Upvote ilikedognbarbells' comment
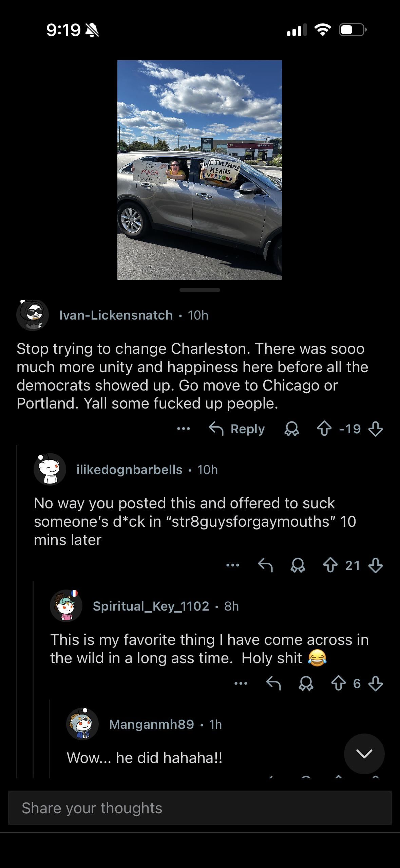This screenshot has width=400, height=868. click(330, 565)
